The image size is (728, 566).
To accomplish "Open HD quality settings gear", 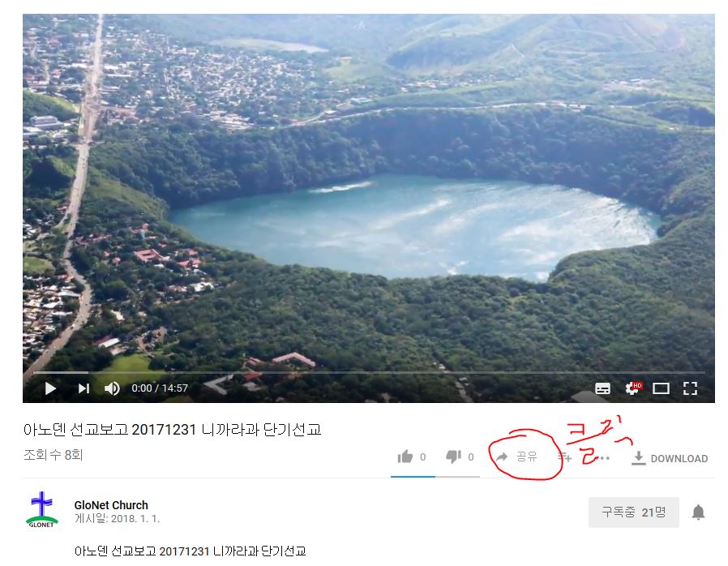I will [x=633, y=388].
